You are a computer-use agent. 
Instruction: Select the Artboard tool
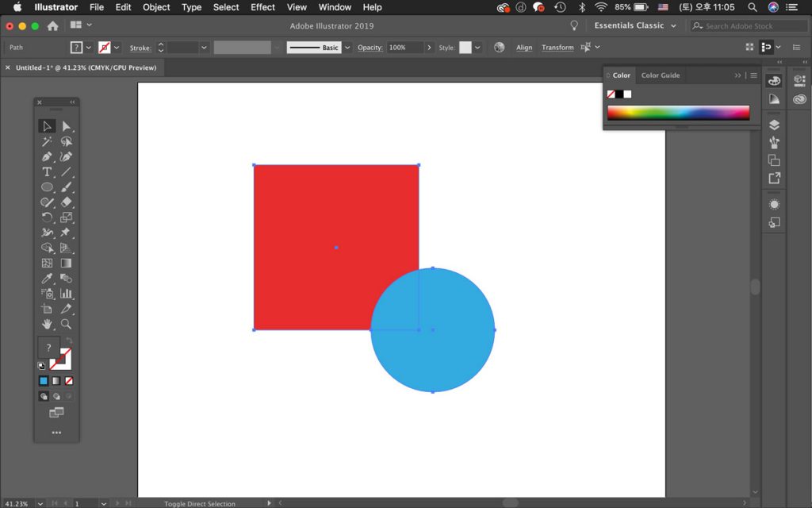tap(47, 309)
